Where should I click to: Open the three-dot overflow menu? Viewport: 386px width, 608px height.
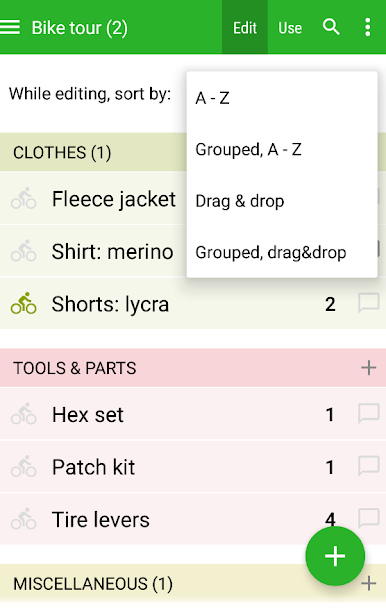367,28
